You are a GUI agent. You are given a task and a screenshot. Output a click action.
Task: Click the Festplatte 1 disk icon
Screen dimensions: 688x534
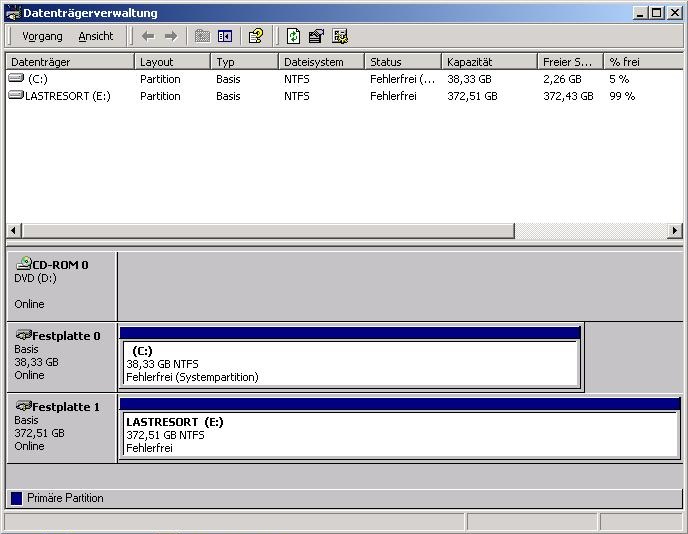tap(24, 405)
